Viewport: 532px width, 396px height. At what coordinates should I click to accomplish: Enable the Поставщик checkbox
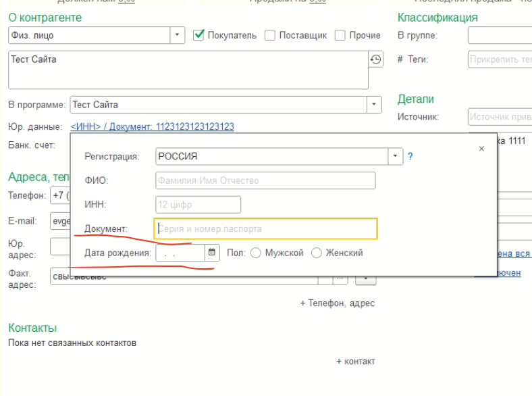(x=270, y=35)
